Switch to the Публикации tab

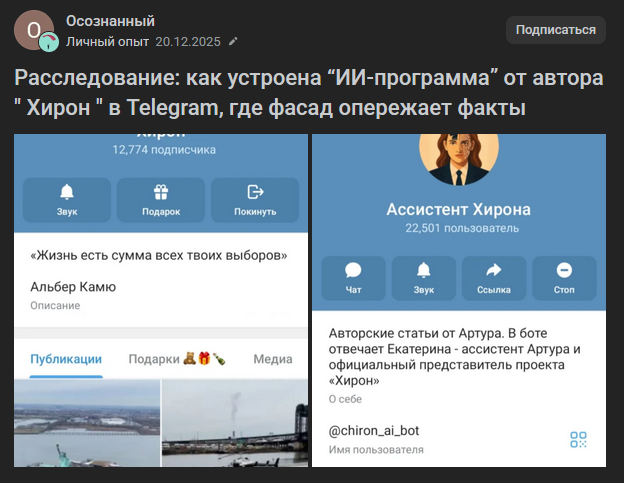click(x=66, y=360)
